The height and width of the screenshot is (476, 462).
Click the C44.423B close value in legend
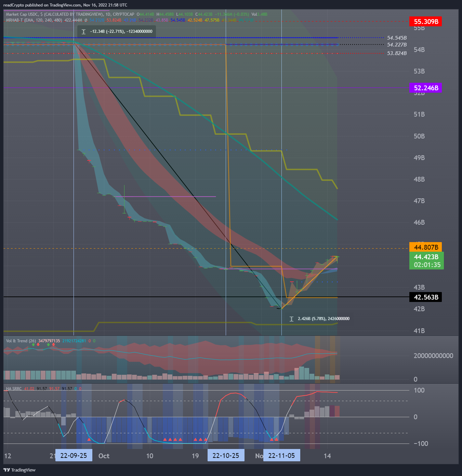pyautogui.click(x=204, y=14)
